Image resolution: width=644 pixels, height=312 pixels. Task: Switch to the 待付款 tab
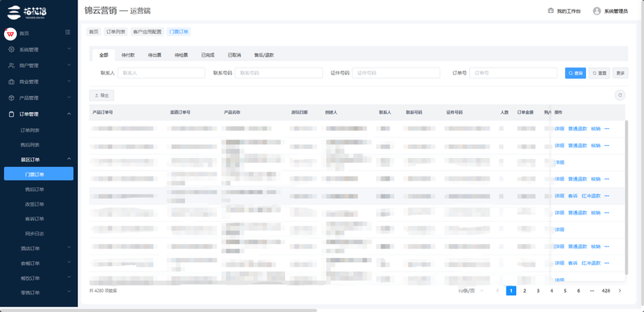tap(128, 55)
